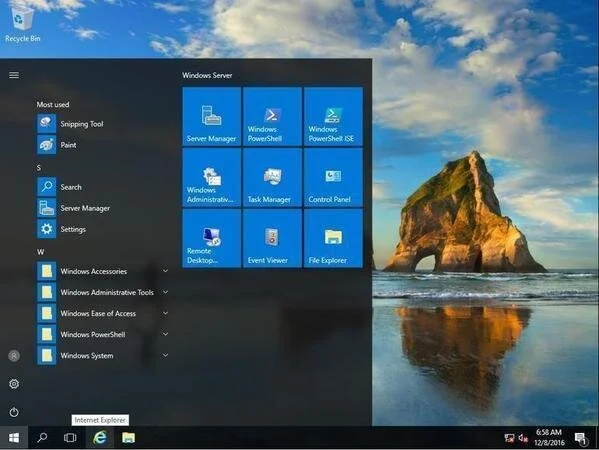Click the network status tray icon
Viewport: 599px width, 450px height.
[509, 438]
